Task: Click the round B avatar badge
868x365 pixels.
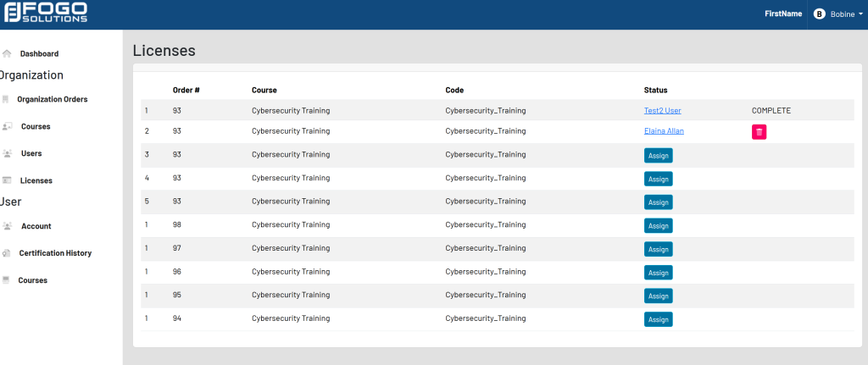Action: click(x=819, y=14)
